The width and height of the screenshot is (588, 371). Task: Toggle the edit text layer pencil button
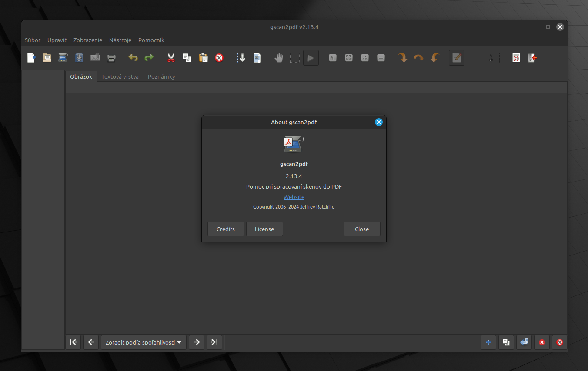(456, 58)
